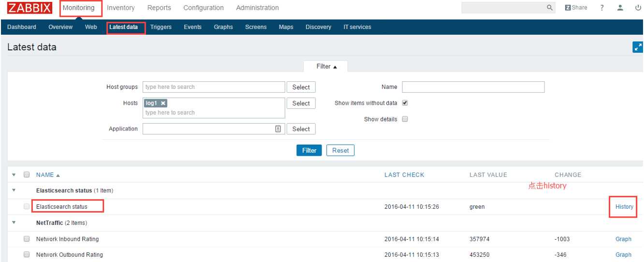Go to the Events submenu
The width and height of the screenshot is (644, 262).
[x=192, y=27]
